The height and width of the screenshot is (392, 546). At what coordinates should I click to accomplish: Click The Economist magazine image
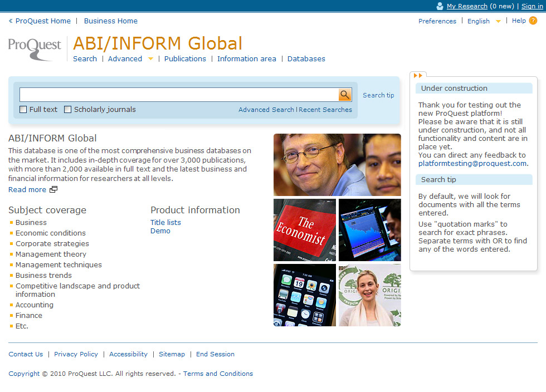tap(305, 230)
